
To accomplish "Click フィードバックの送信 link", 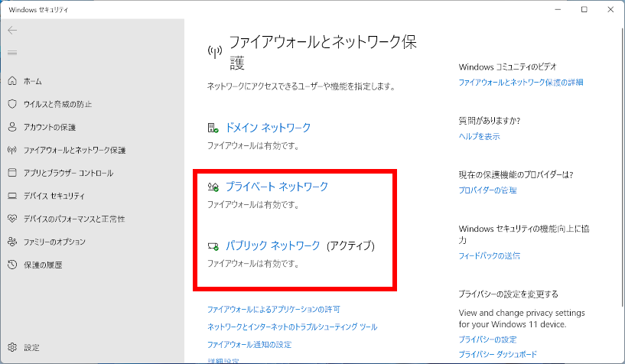I will tap(489, 255).
